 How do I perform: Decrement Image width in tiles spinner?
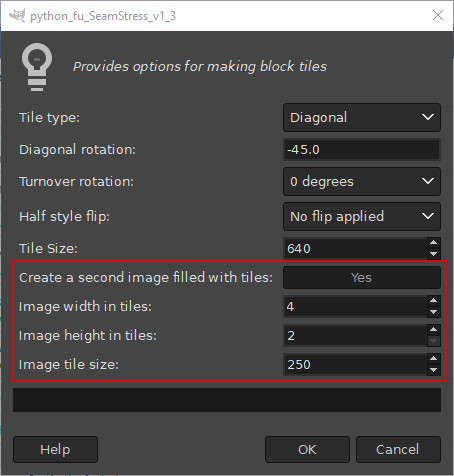pyautogui.click(x=433, y=312)
